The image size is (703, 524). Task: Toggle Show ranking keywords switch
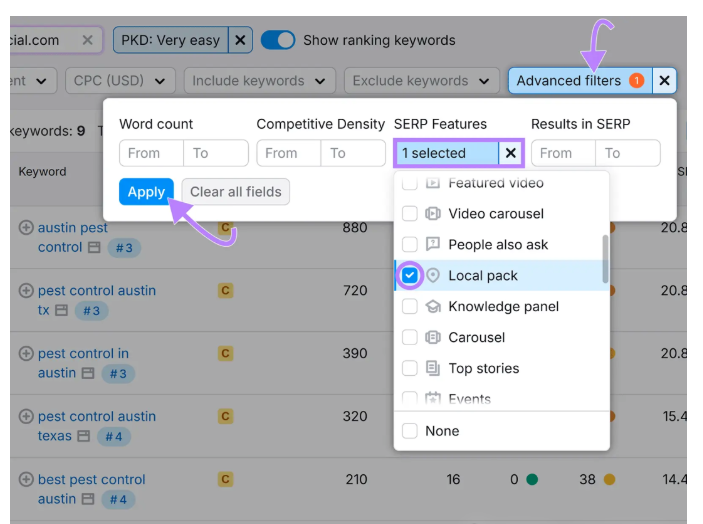[278, 40]
